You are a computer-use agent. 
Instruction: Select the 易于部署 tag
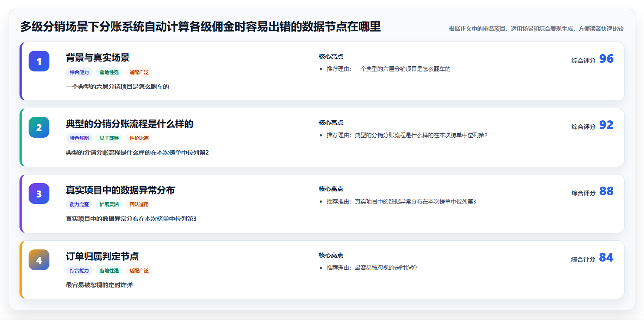(109, 138)
